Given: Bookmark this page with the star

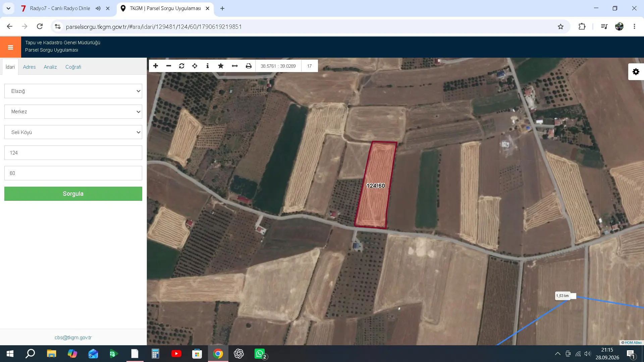Looking at the screenshot, I should point(560,26).
